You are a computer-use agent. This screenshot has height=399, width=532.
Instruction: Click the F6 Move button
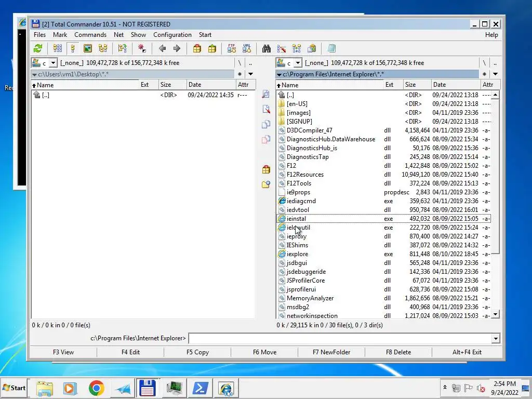pyautogui.click(x=264, y=352)
